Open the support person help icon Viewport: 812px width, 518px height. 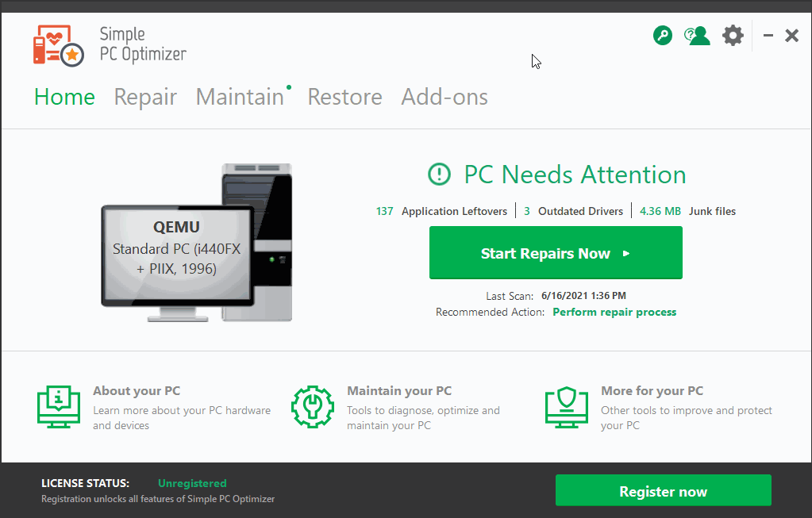click(697, 36)
